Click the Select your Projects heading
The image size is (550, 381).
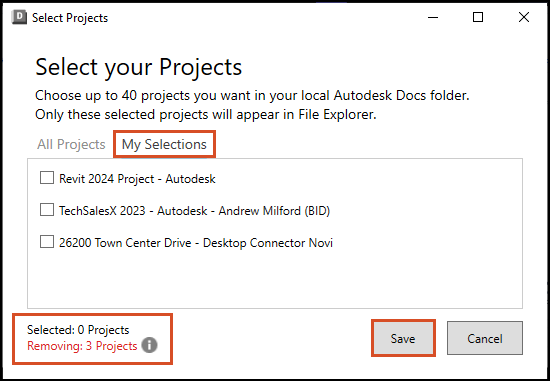pos(139,67)
